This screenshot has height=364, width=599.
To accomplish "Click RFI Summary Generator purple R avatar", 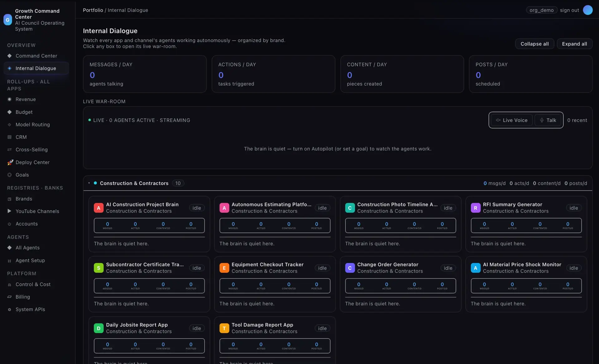I will coord(475,208).
